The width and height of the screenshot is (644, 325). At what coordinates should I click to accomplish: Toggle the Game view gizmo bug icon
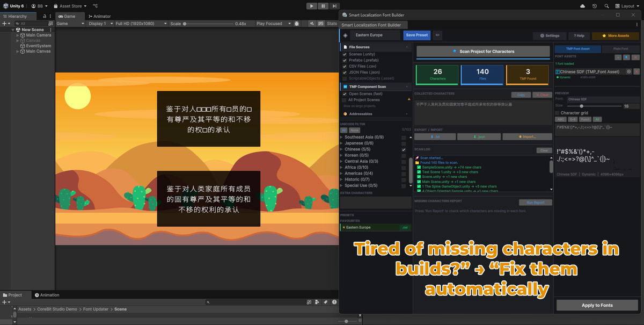tap(296, 24)
